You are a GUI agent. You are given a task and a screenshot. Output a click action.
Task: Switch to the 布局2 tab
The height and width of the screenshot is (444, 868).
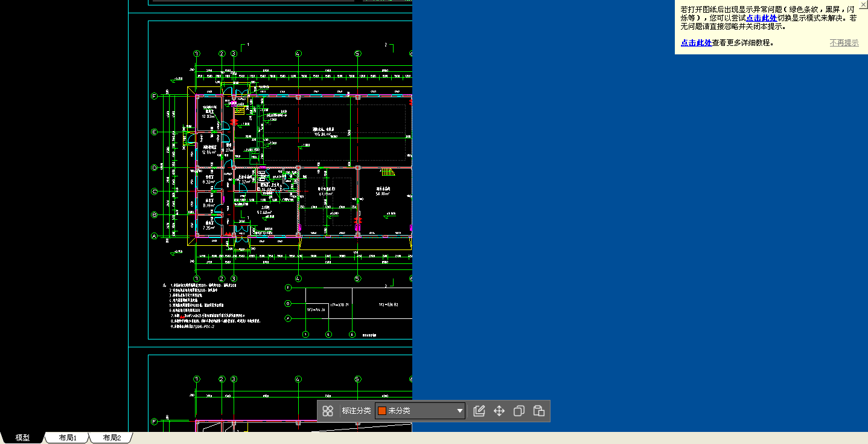click(x=112, y=438)
